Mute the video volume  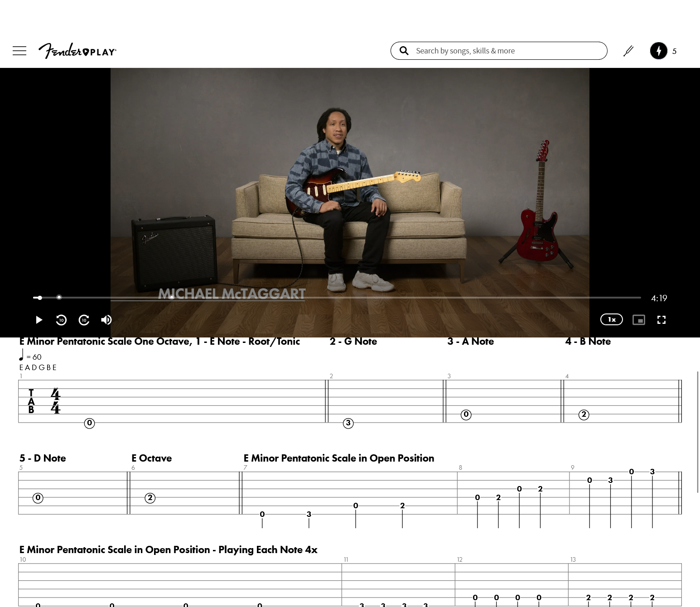tap(106, 320)
